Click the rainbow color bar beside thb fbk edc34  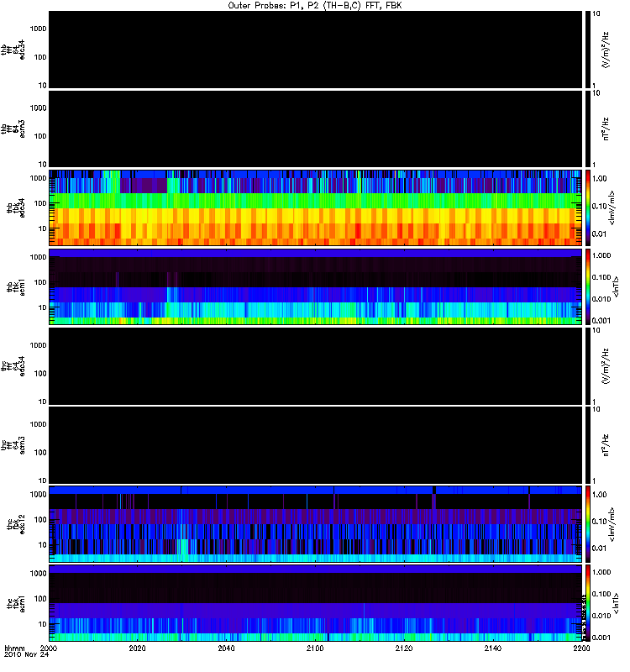pyautogui.click(x=588, y=207)
